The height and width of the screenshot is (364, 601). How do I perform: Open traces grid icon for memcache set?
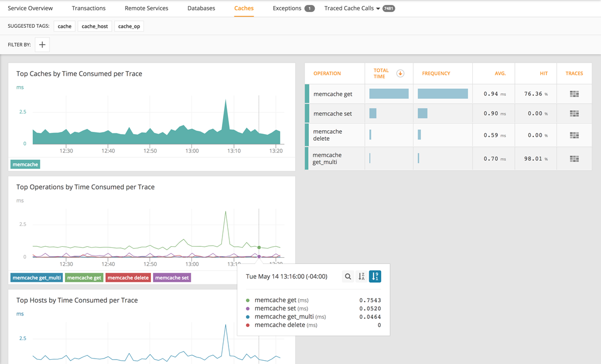point(574,113)
